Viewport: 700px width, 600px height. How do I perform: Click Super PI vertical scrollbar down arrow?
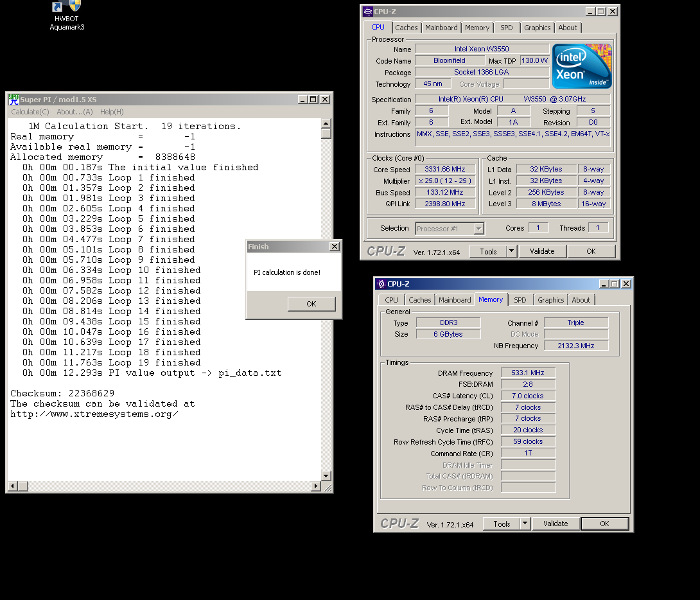pyautogui.click(x=326, y=476)
